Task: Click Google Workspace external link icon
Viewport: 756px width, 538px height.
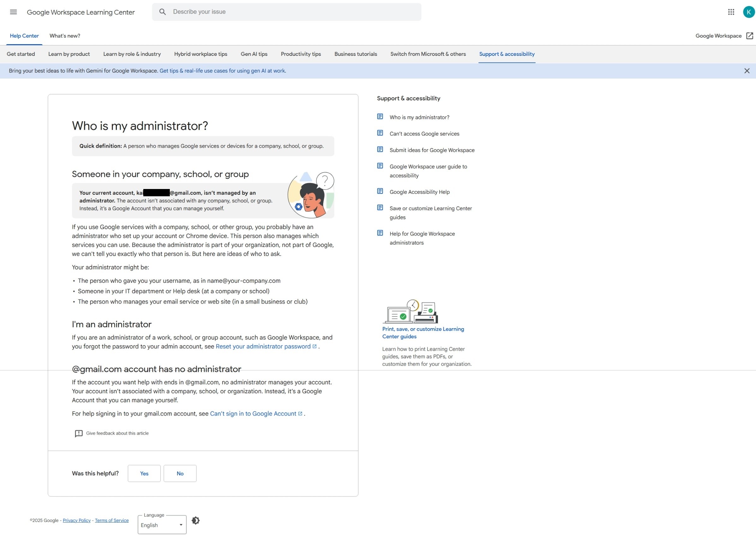Action: 749,36
